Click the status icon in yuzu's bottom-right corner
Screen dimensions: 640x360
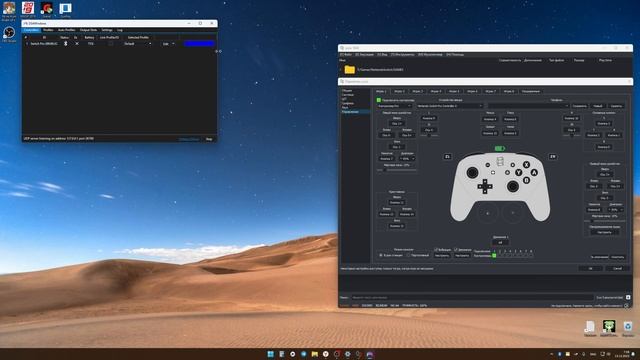coord(627,305)
